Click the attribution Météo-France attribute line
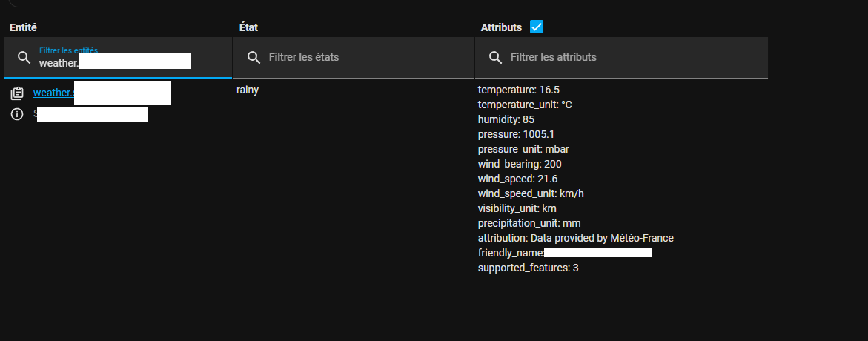 [x=576, y=238]
